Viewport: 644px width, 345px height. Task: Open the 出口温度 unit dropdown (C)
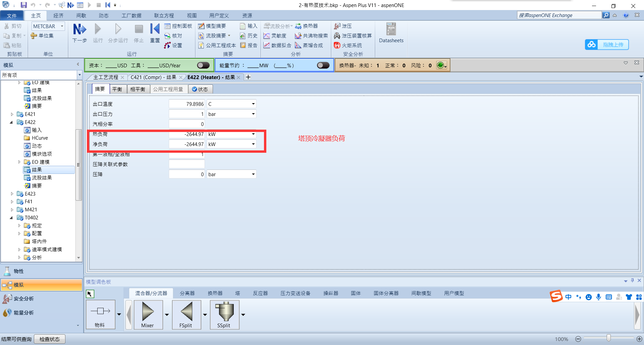tap(253, 104)
